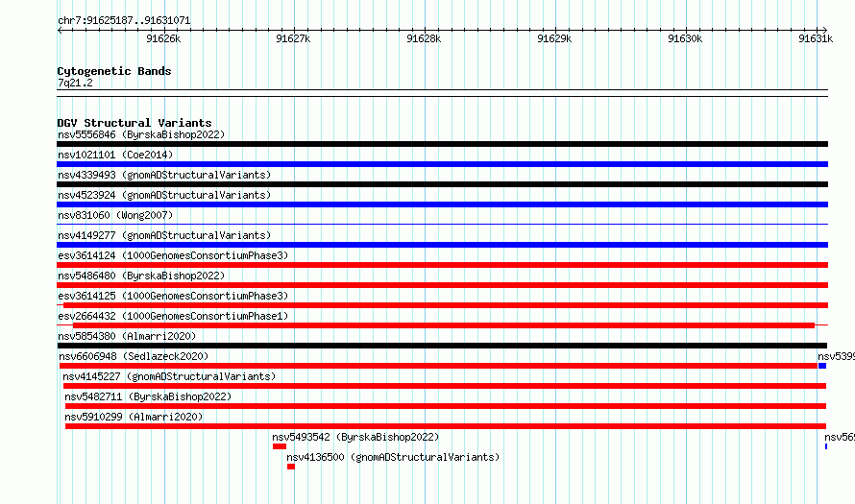Click the tiny blue bar under nsv565

click(826, 446)
